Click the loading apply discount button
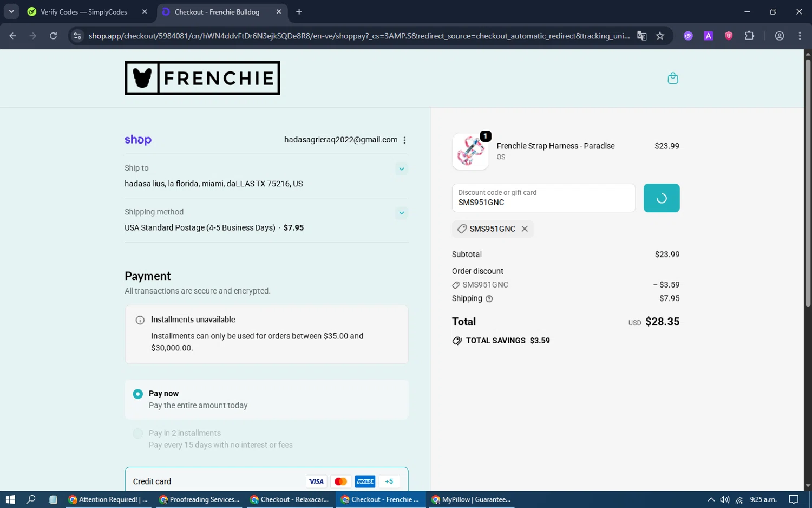Viewport: 812px width, 508px height. pyautogui.click(x=661, y=198)
